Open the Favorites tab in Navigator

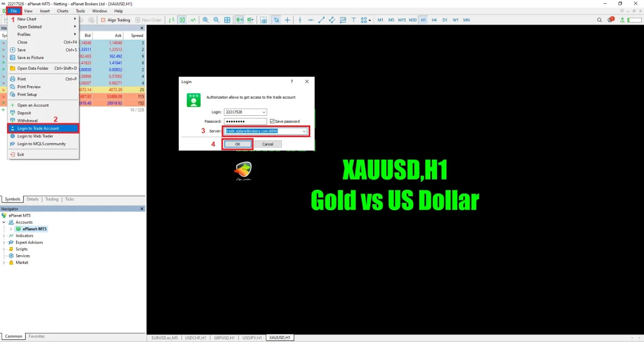(37, 337)
